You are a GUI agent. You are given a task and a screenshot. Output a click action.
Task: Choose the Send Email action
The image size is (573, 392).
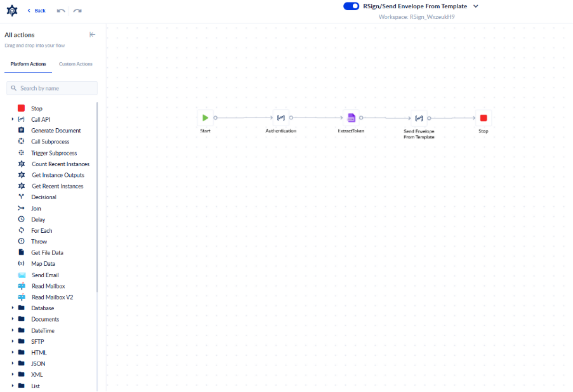click(45, 275)
